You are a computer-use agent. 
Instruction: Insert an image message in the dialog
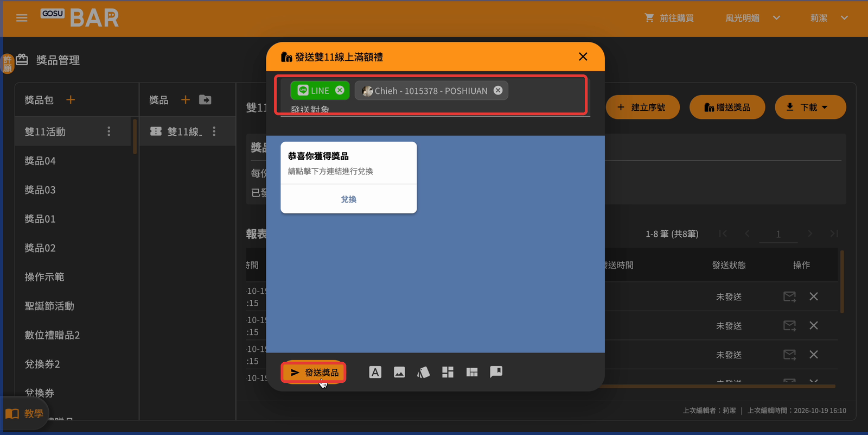tap(399, 372)
